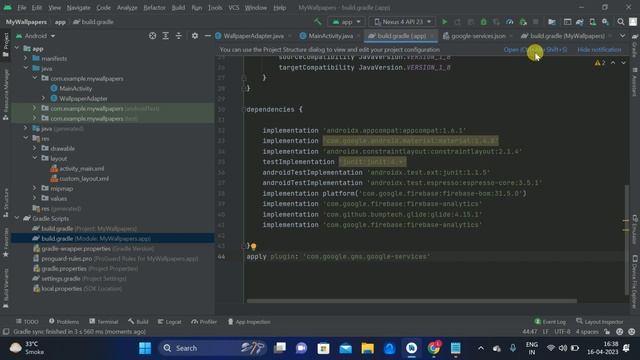Click Expand All in project panel

[x=165, y=36]
